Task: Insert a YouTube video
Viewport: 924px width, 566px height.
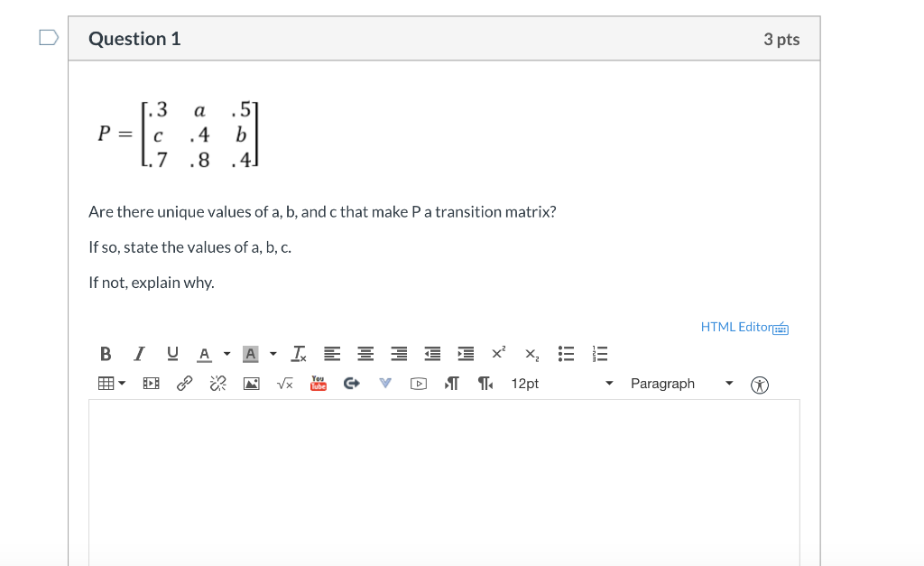Action: click(319, 384)
